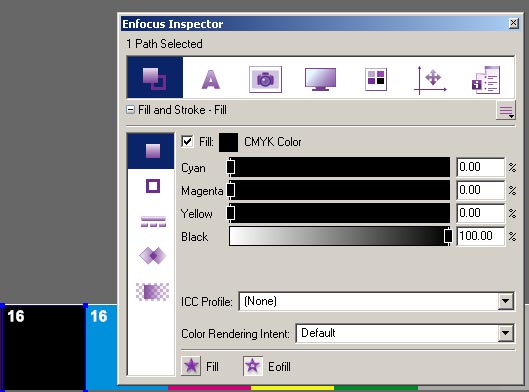The height and width of the screenshot is (392, 529).
Task: Select the Fill subcategory icon
Action: tap(151, 151)
